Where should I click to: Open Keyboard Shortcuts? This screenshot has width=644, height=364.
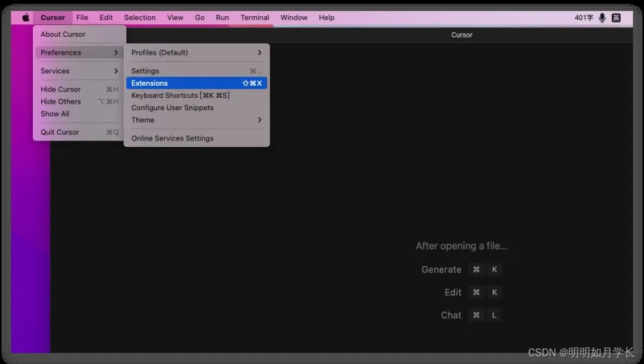tap(196, 95)
